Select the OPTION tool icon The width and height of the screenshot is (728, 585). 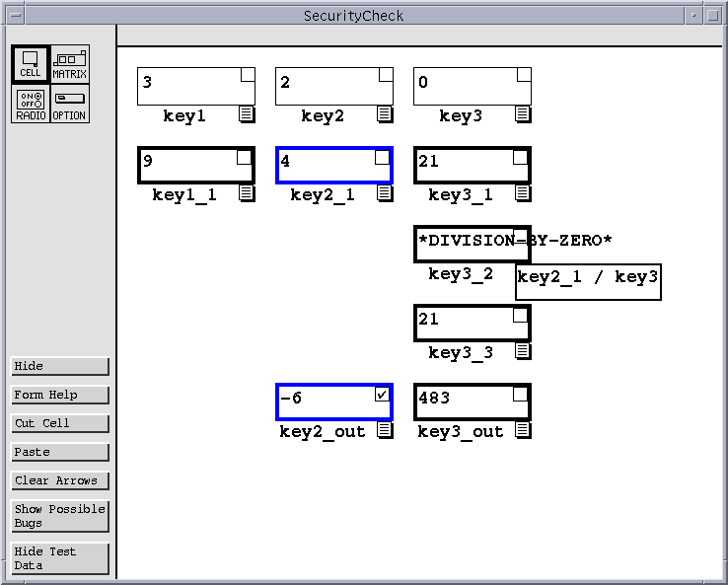click(69, 104)
